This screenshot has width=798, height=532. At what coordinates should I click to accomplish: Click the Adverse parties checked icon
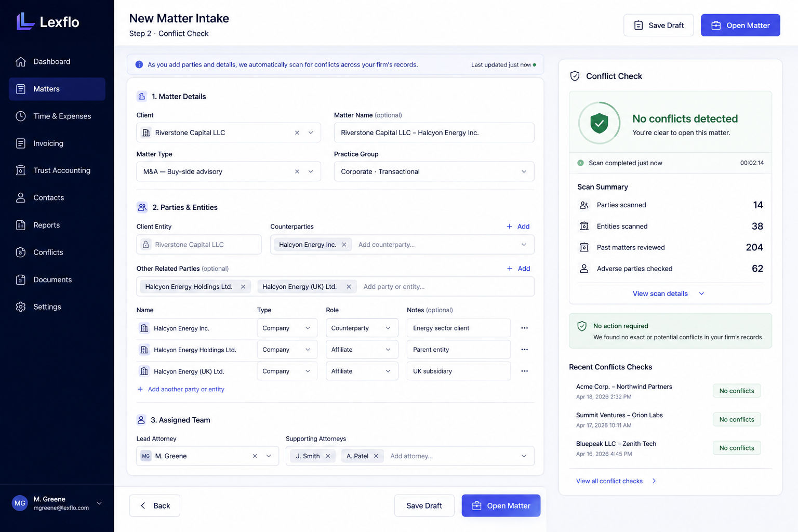(x=584, y=269)
